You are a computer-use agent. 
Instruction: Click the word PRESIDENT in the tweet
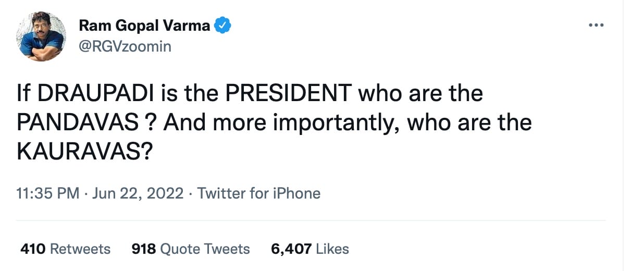(288, 93)
